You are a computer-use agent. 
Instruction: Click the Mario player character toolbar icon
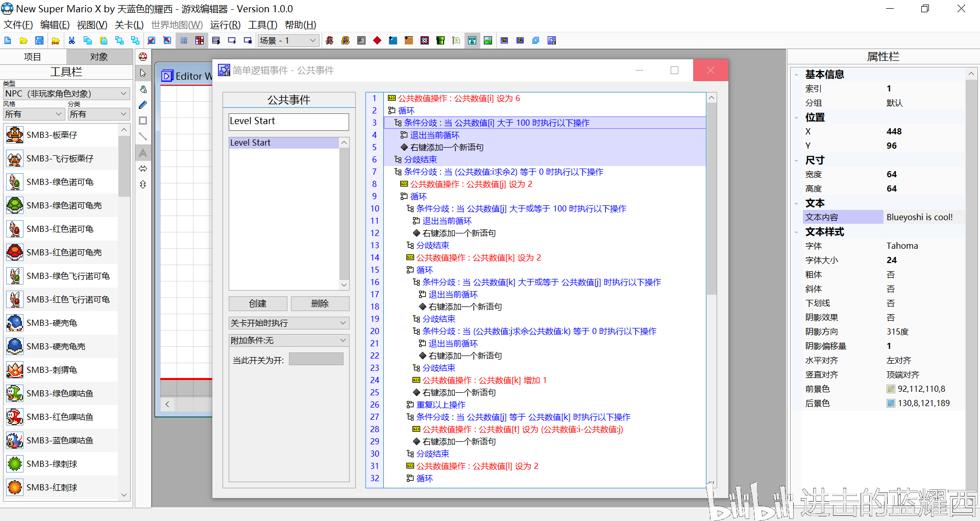coord(330,40)
